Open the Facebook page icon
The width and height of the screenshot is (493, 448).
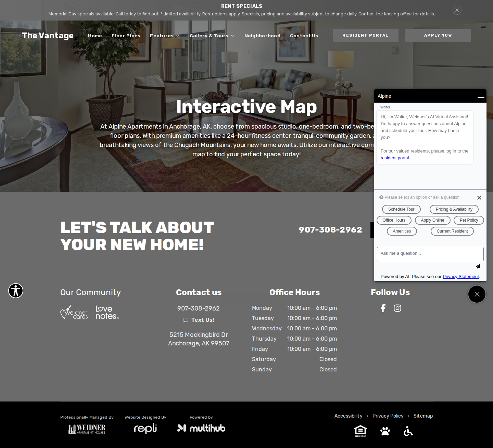point(383,308)
